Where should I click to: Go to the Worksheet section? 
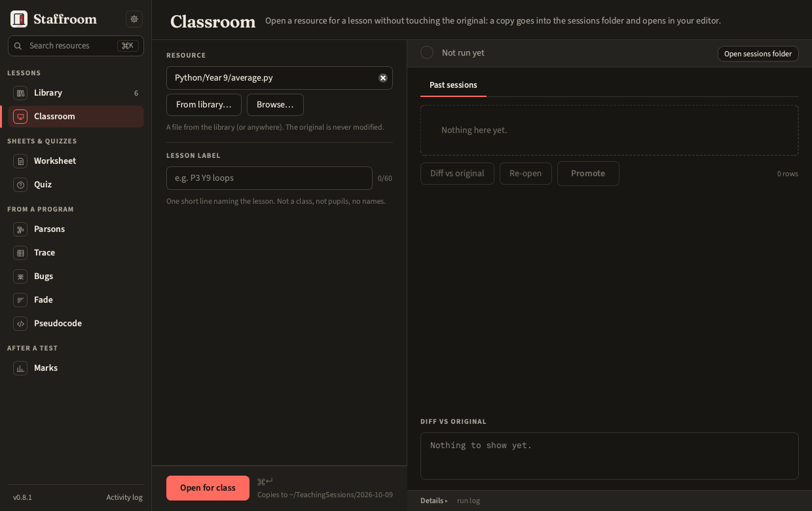click(76, 161)
